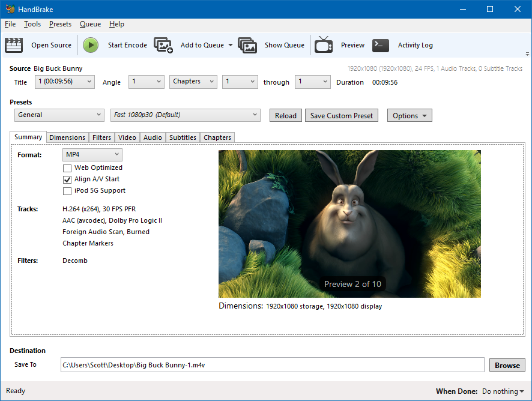This screenshot has width=532, height=401.
Task: Switch to the Subtitles tab
Action: point(183,137)
